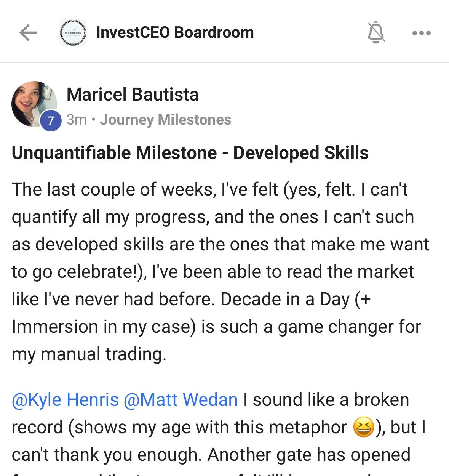Tap the level 7 badge on avatar

tap(51, 121)
